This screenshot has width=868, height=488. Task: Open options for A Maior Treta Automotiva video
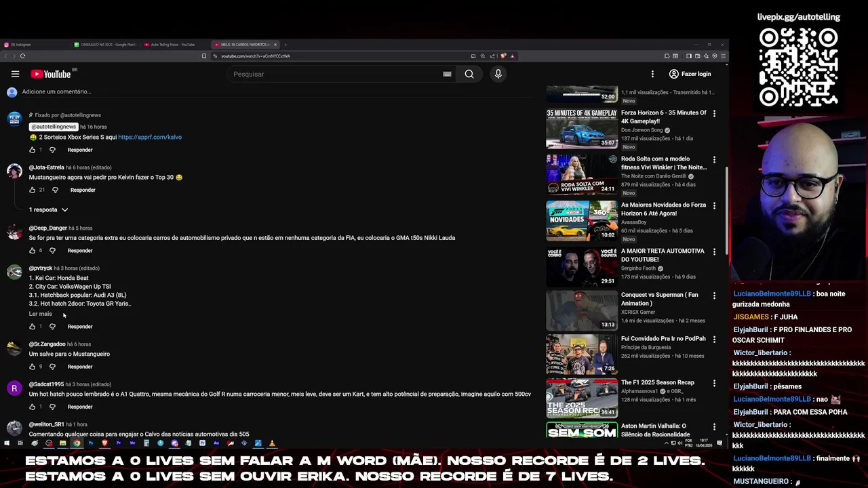pos(714,251)
